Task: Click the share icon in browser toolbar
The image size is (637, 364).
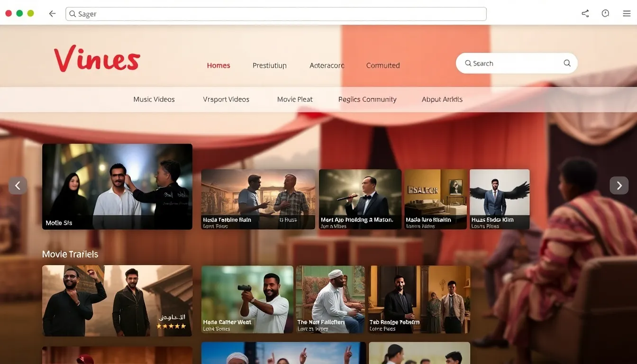Action: 585,14
